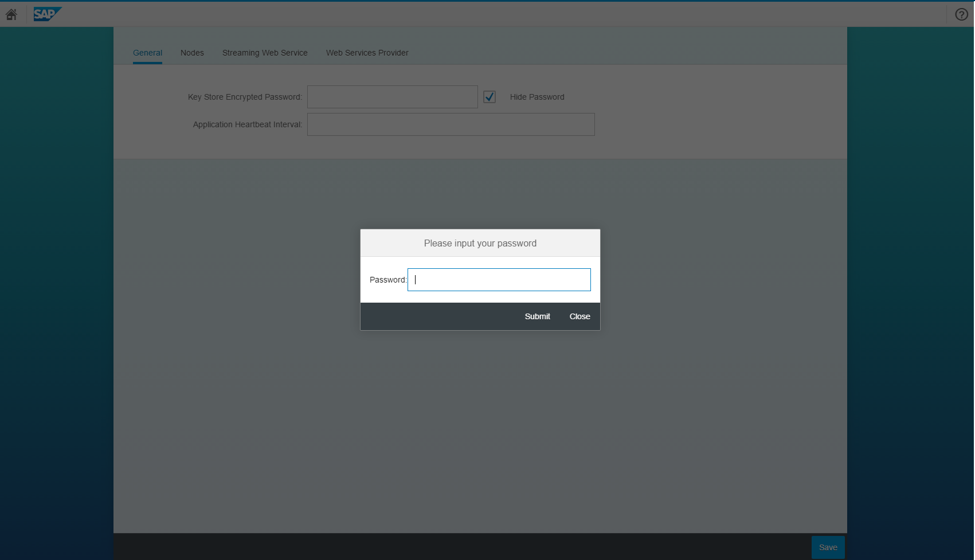Close the password dialog
Image resolution: width=975 pixels, height=560 pixels.
[x=579, y=316]
